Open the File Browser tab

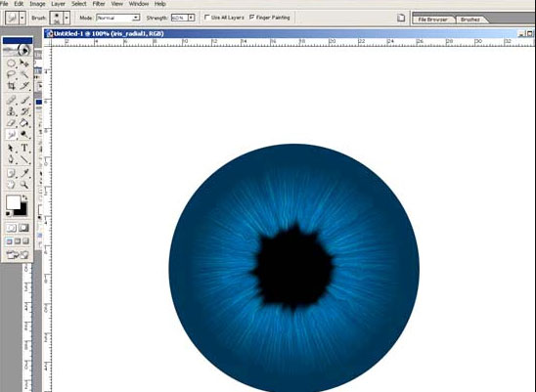pyautogui.click(x=432, y=20)
